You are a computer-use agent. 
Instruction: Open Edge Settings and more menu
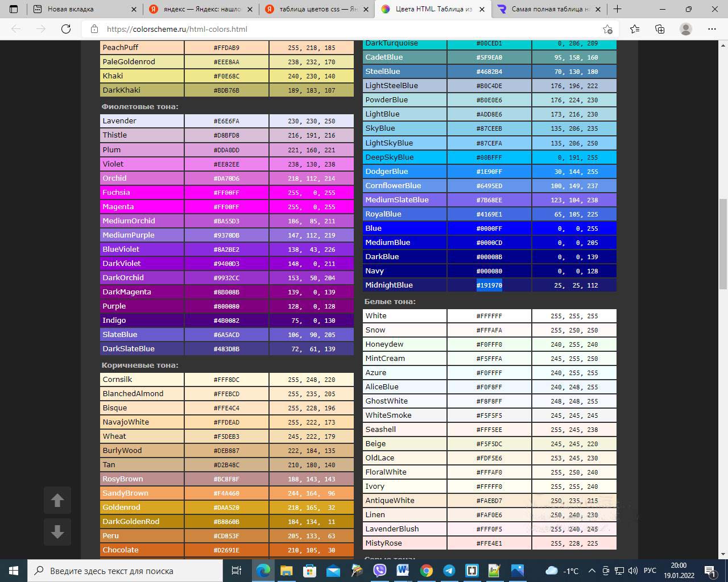712,29
